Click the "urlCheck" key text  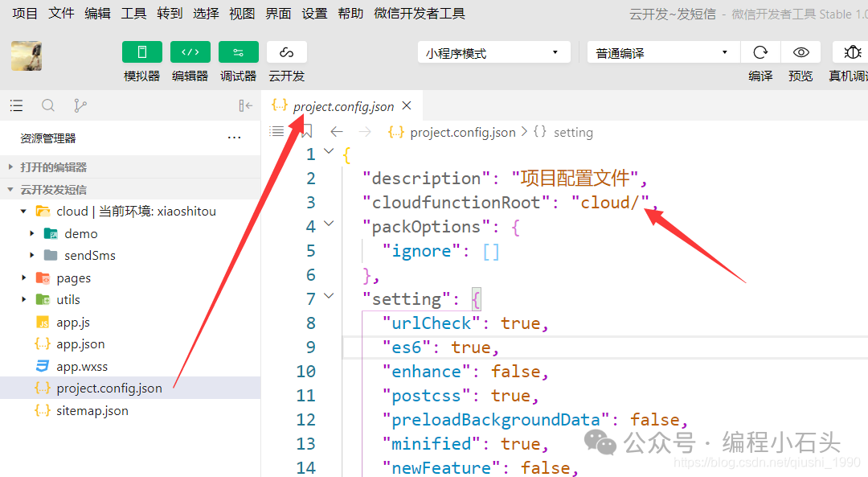pos(432,323)
